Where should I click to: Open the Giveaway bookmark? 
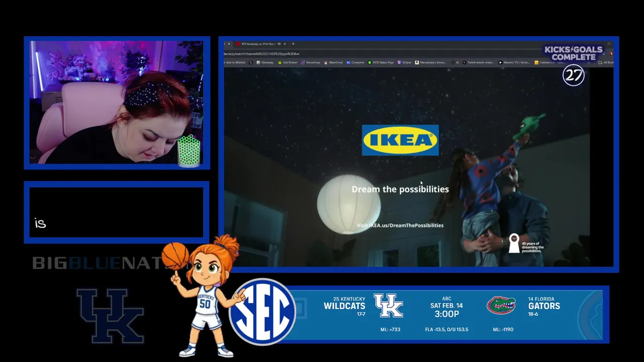pyautogui.click(x=265, y=62)
